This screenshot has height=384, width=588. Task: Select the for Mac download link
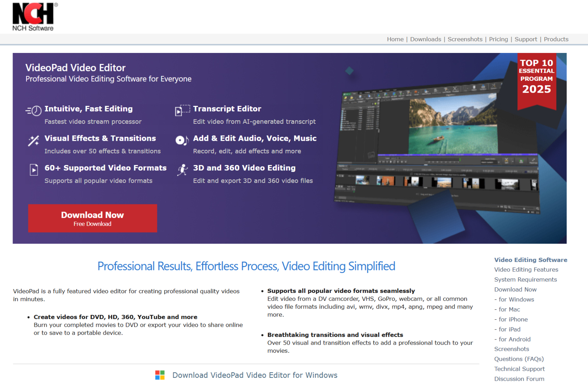[x=509, y=309]
